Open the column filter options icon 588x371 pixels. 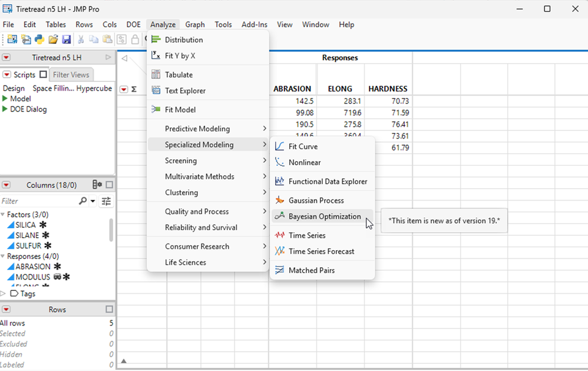106,201
